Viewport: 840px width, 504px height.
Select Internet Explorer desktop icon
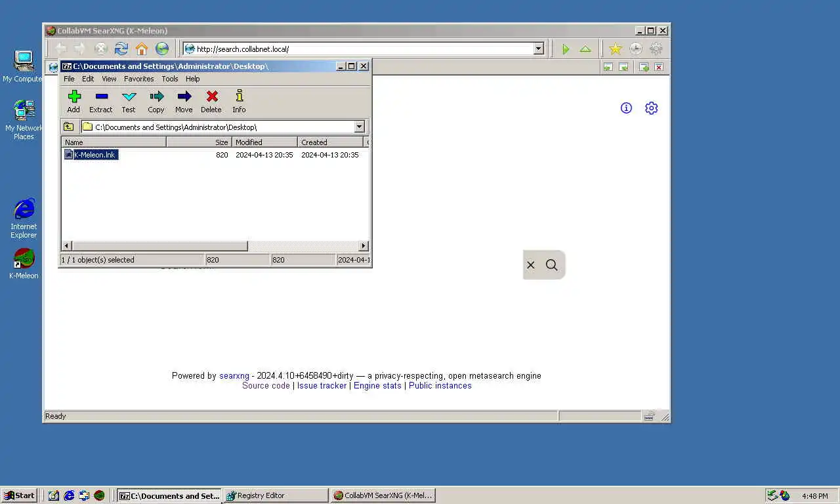24,219
